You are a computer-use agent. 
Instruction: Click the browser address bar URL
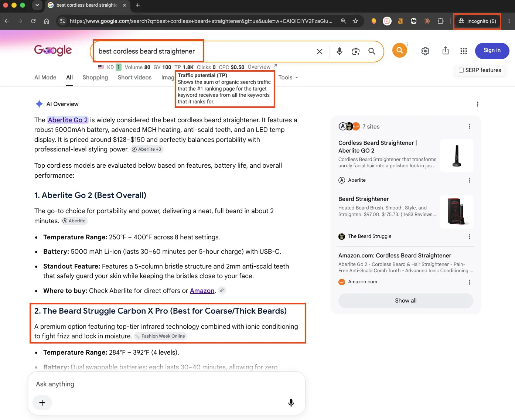tap(201, 21)
